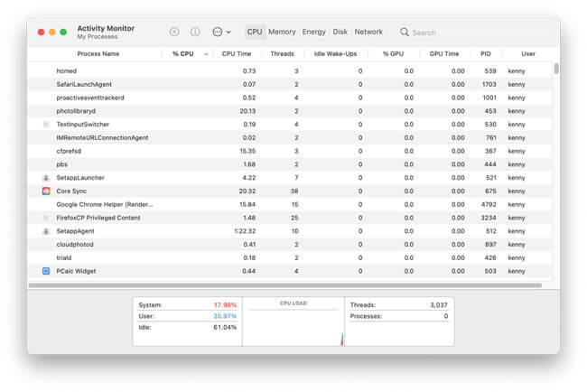
Task: Sort by CPU Time column
Action: [237, 54]
